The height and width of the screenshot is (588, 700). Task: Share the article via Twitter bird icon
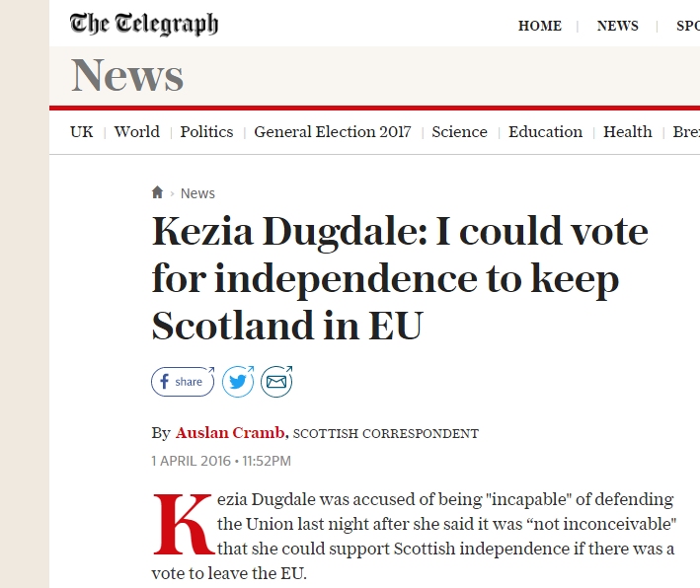tap(238, 382)
